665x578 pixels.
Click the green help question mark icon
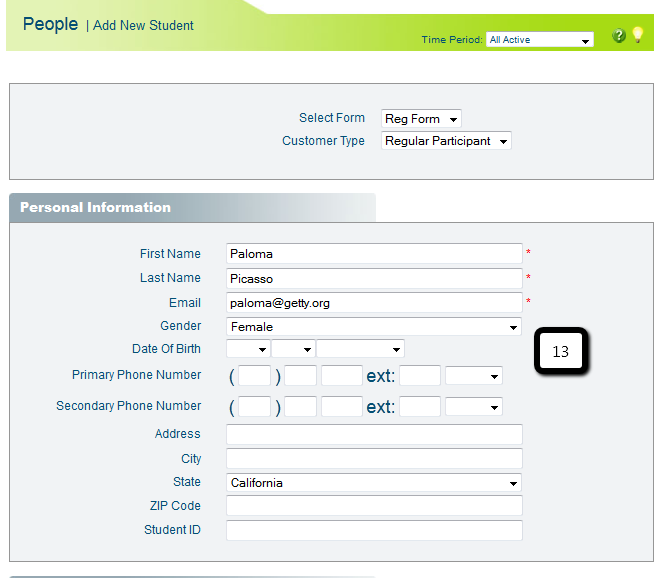point(619,36)
